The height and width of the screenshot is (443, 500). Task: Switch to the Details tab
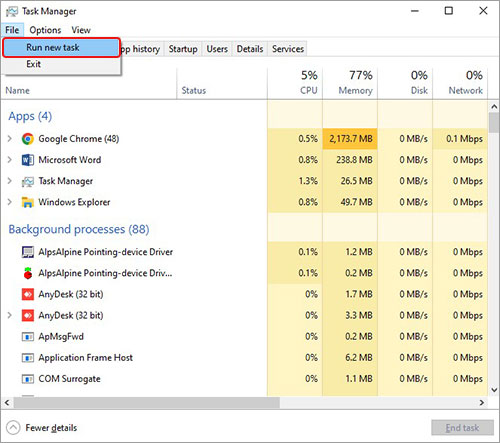tap(250, 49)
